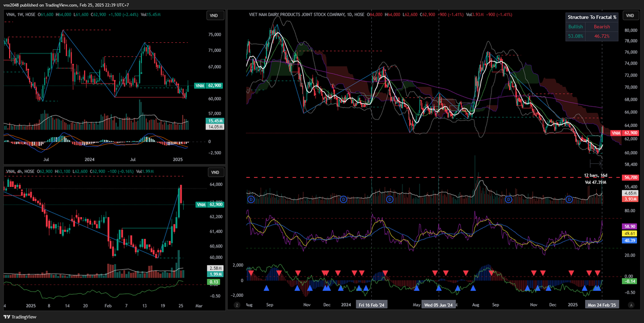Click the green -0.14 oscillator value
The image size is (644, 323).
coord(630,281)
